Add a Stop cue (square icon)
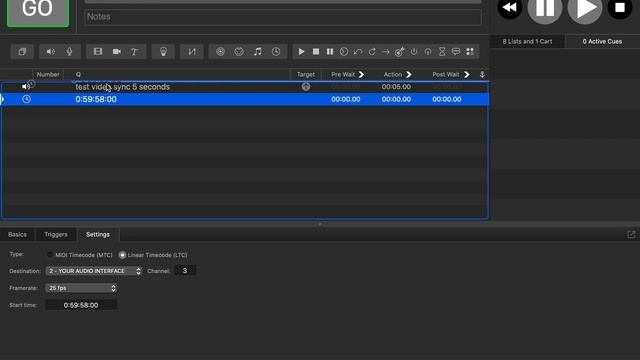Screen dimensions: 640x360 [316, 52]
